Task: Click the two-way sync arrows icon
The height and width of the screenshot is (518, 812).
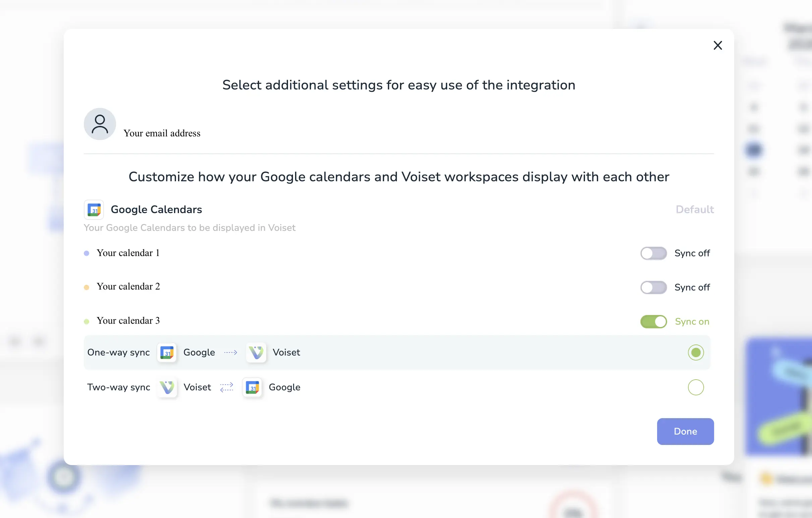Action: (226, 388)
